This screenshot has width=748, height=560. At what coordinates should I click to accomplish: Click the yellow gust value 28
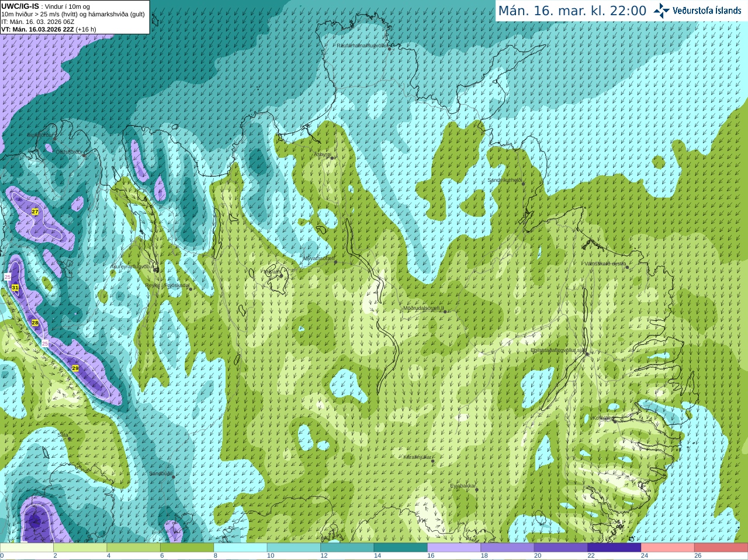tap(35, 323)
